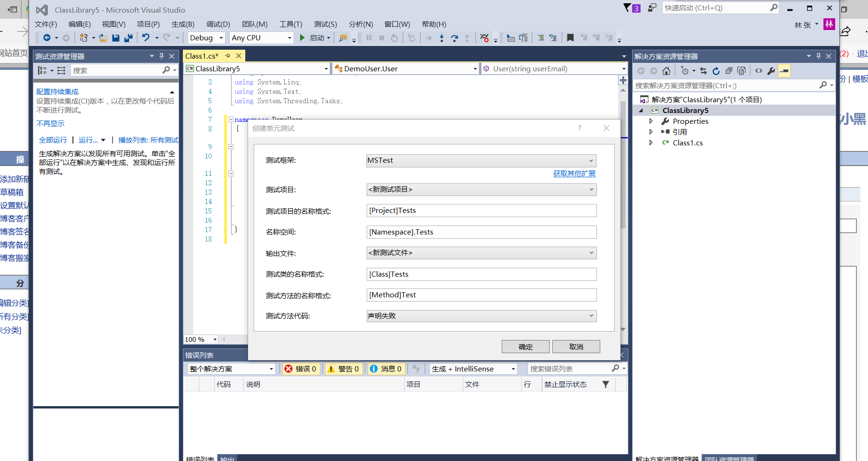Open the test framework MSTest dropdown

(x=481, y=160)
